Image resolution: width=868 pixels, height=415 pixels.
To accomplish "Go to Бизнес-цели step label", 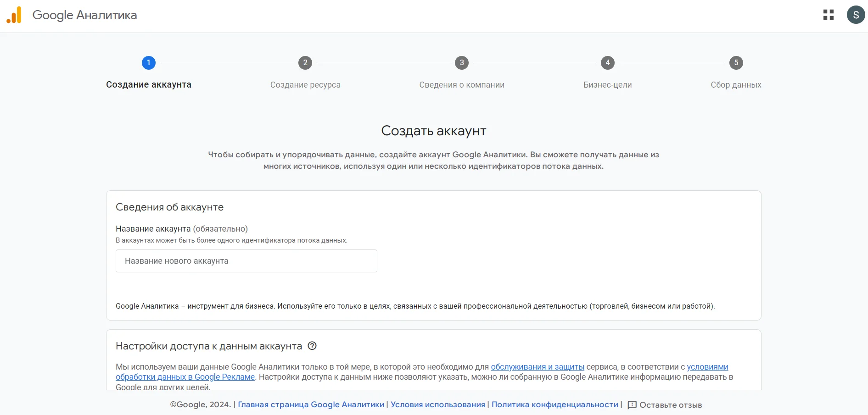I will [608, 85].
